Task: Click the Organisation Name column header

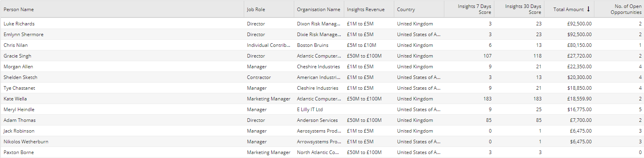Action: (x=318, y=9)
